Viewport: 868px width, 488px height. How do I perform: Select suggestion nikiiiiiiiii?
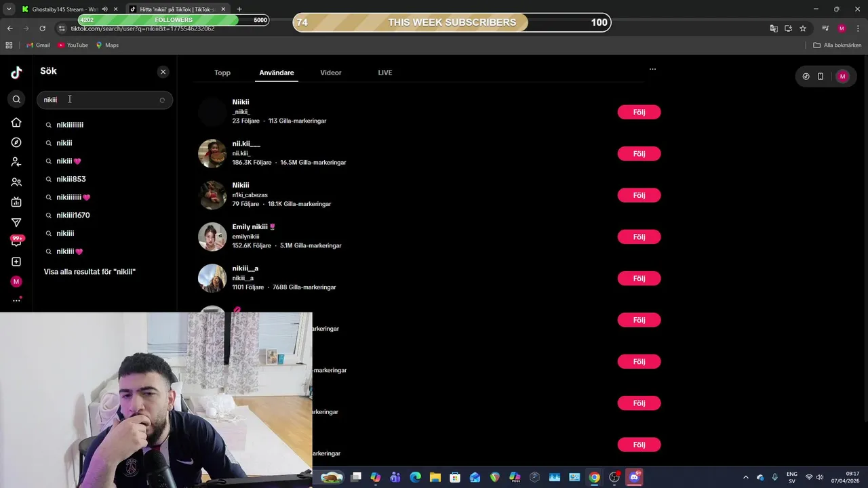[70, 125]
